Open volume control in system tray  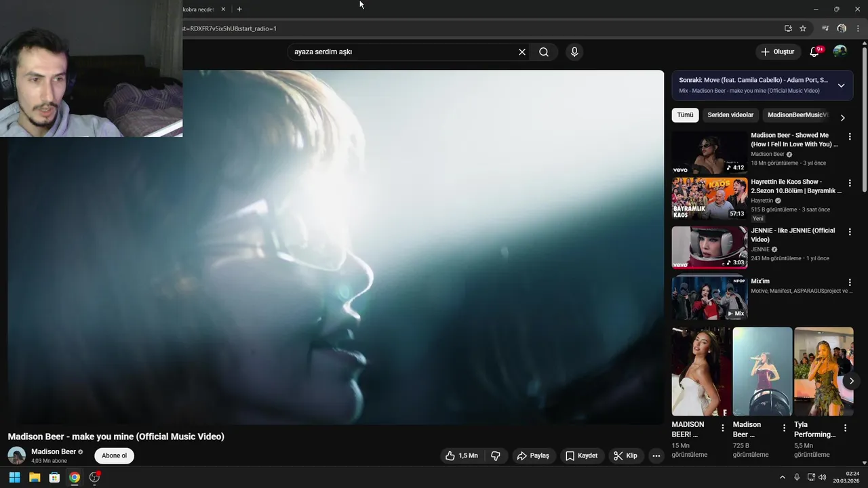tap(822, 477)
